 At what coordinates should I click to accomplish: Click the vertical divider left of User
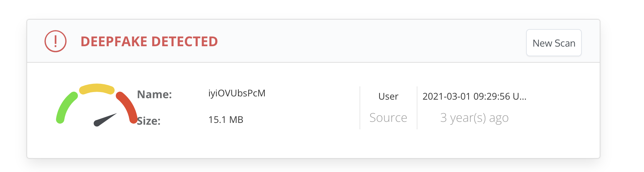point(360,107)
